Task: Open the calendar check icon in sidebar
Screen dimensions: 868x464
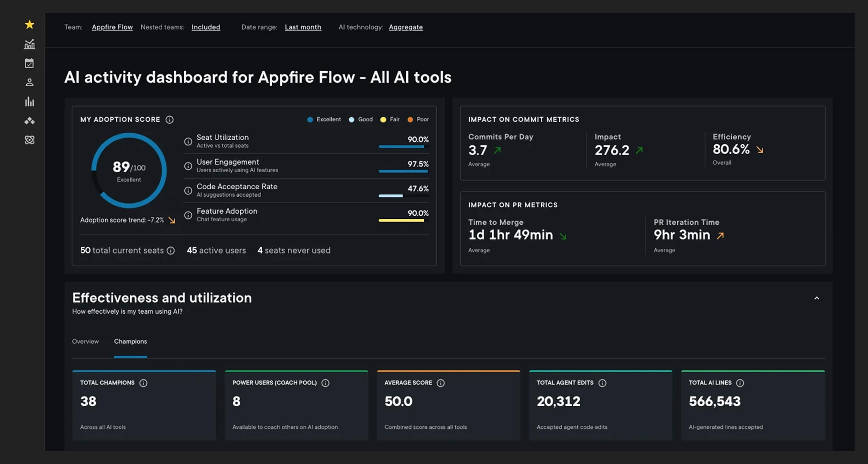Action: [x=29, y=63]
